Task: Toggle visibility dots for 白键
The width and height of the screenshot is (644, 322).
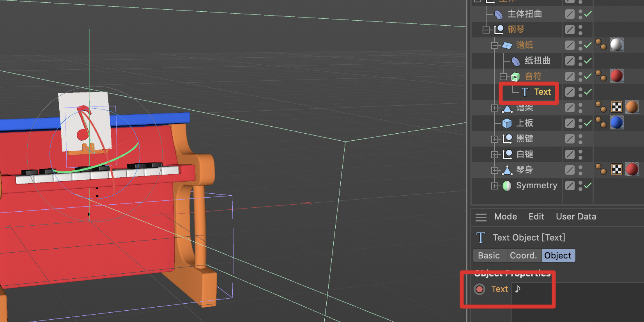Action: (x=580, y=155)
